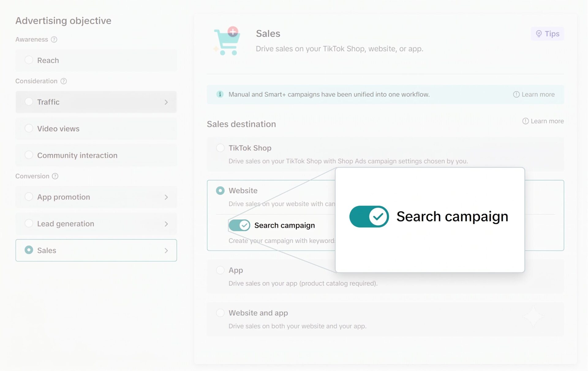Click the Conversion help question-mark icon

[55, 176]
